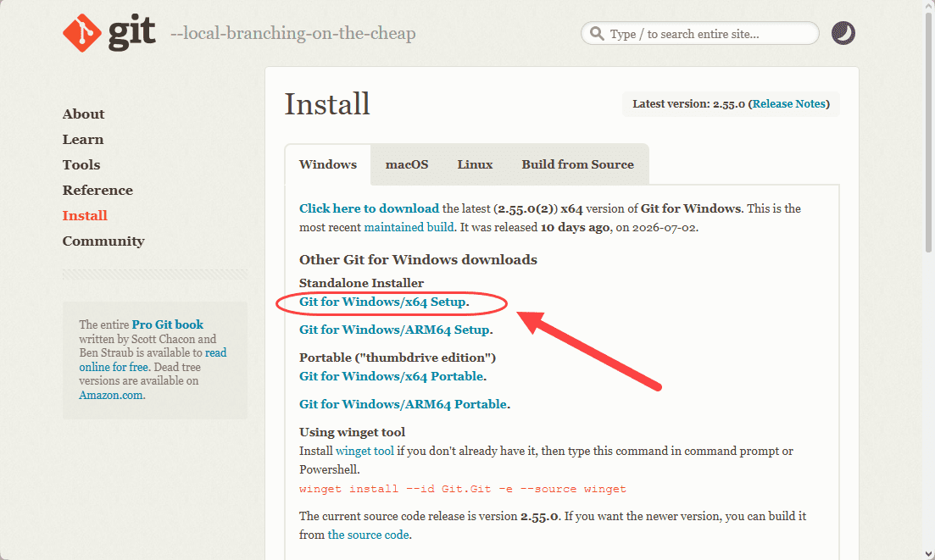The height and width of the screenshot is (560, 935).
Task: Click the magnifying glass search icon
Action: tap(597, 33)
